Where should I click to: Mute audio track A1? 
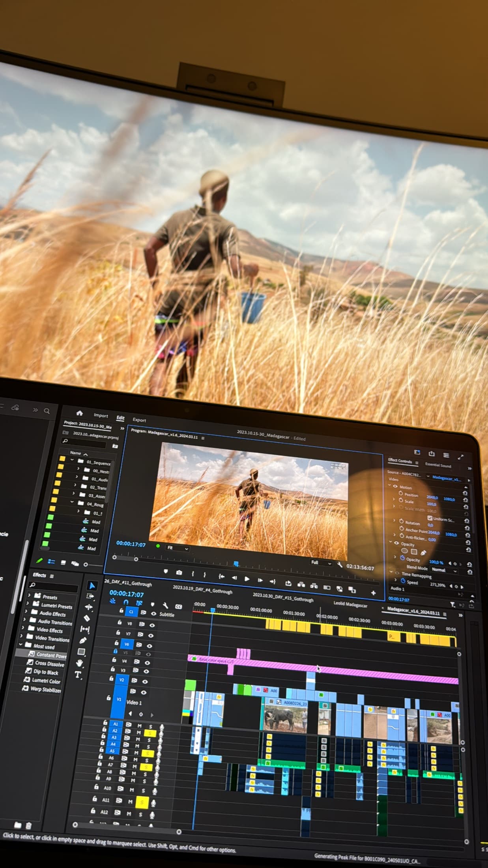(139, 726)
